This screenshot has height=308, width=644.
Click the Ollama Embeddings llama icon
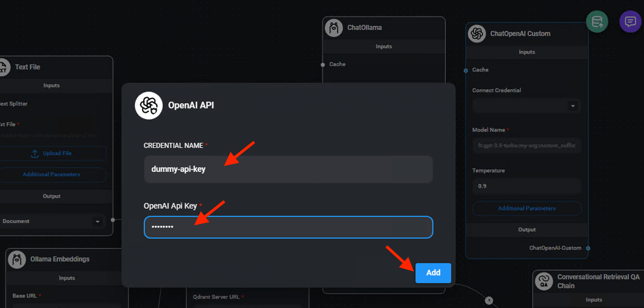point(17,259)
